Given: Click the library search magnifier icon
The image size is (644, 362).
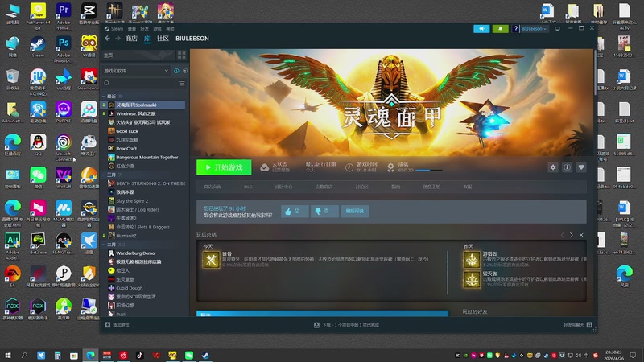Looking at the screenshot, I should point(107,84).
